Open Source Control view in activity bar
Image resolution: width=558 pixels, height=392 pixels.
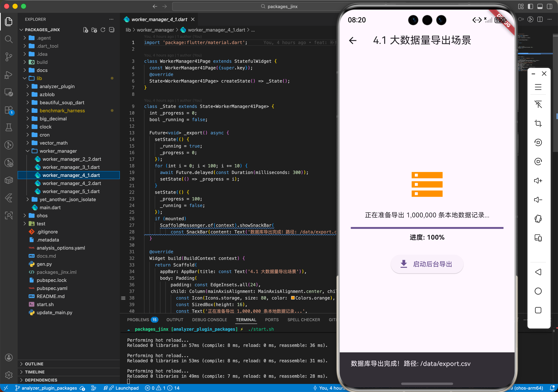pyautogui.click(x=9, y=57)
